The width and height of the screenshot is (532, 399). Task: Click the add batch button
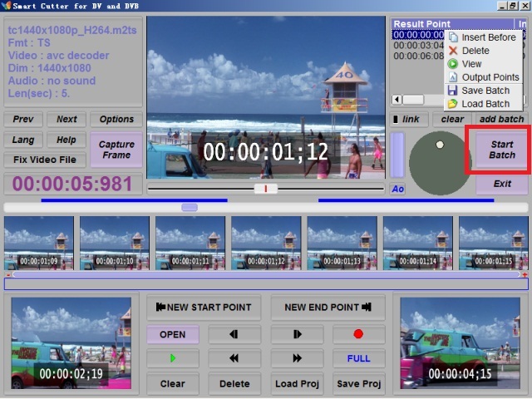[x=501, y=119]
